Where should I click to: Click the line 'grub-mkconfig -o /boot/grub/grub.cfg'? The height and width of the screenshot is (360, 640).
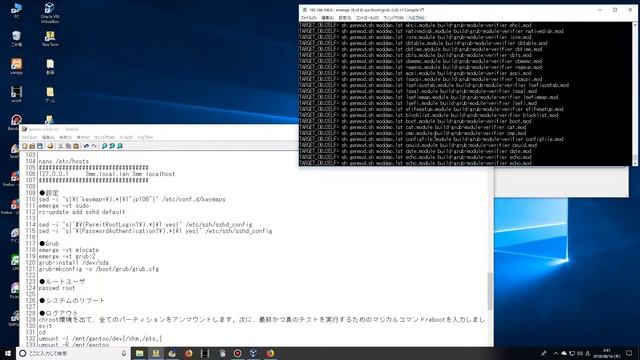click(x=99, y=269)
